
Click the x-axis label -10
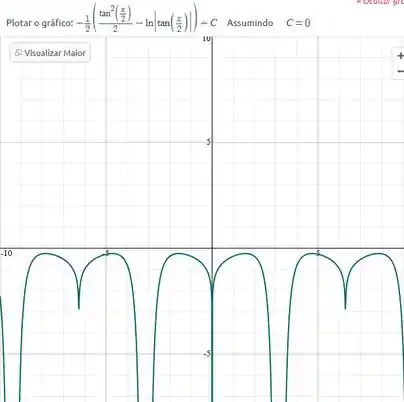tap(6, 253)
